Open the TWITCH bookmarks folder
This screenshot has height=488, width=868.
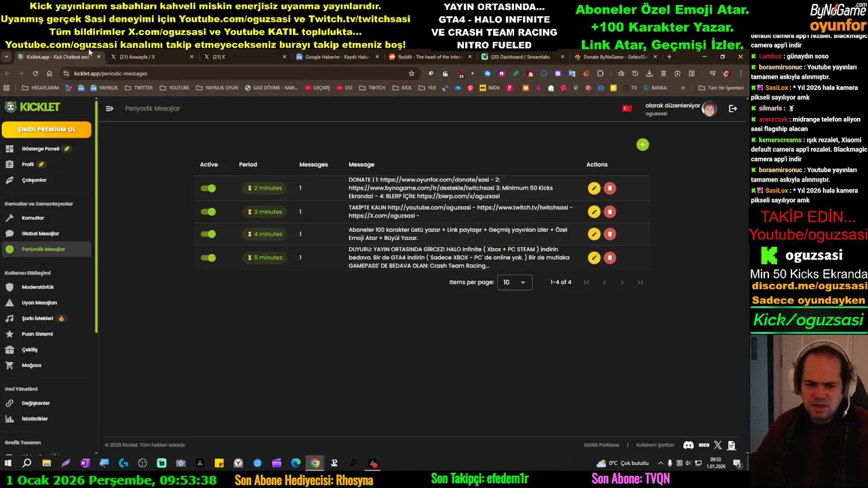pos(372,87)
